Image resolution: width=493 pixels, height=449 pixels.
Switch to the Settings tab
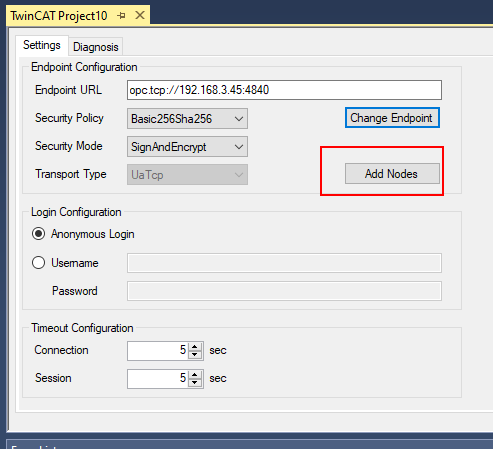coord(42,45)
